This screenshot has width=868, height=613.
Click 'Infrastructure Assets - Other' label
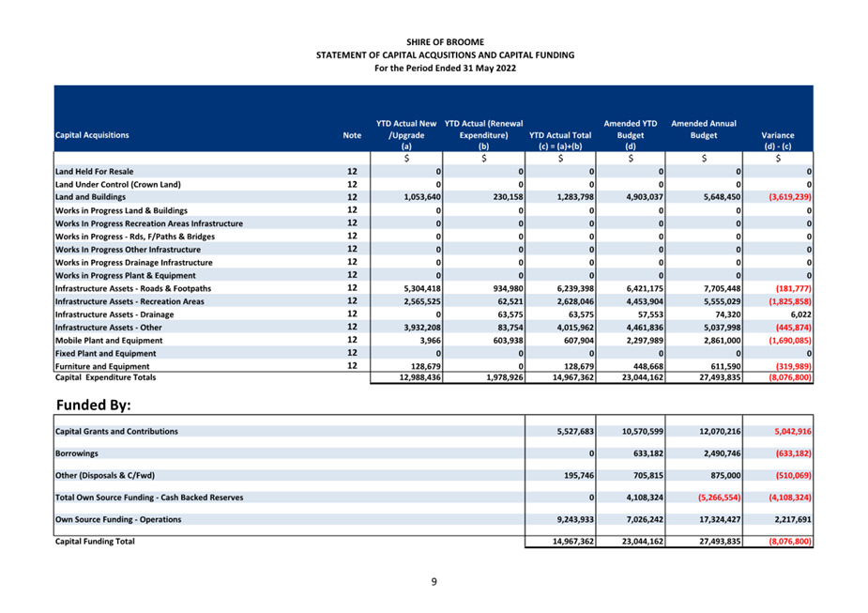point(109,328)
